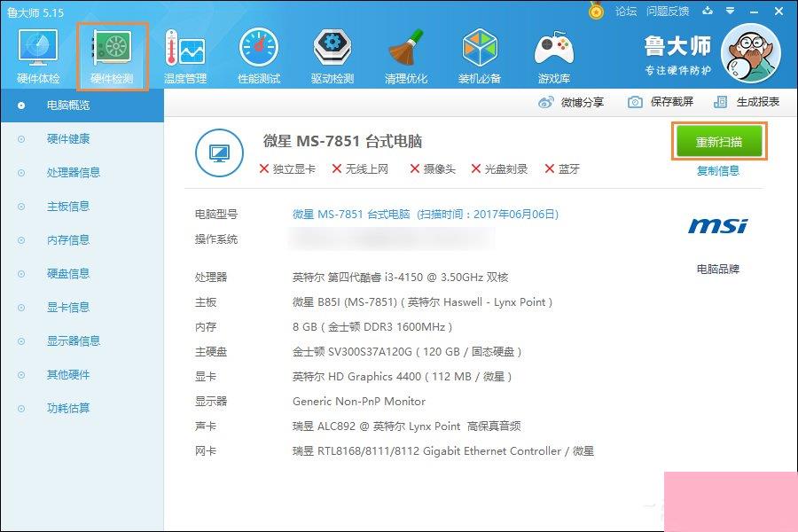The height and width of the screenshot is (532, 798).
Task: Select the 硬件检测 hardware detection icon
Action: pos(112,56)
